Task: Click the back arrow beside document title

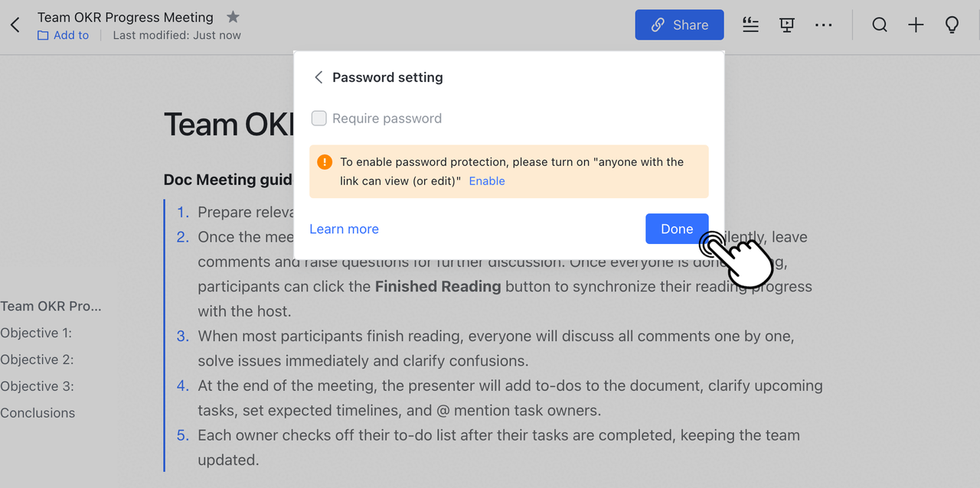Action: 15,25
